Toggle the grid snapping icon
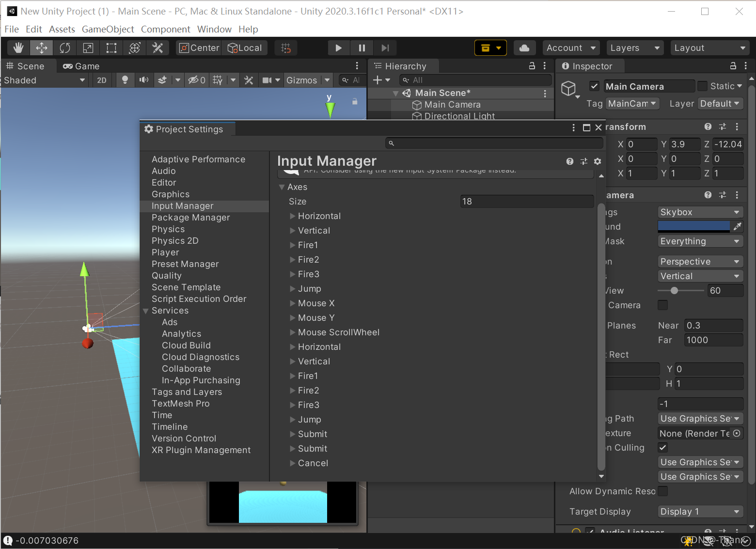The image size is (756, 549). tap(286, 48)
